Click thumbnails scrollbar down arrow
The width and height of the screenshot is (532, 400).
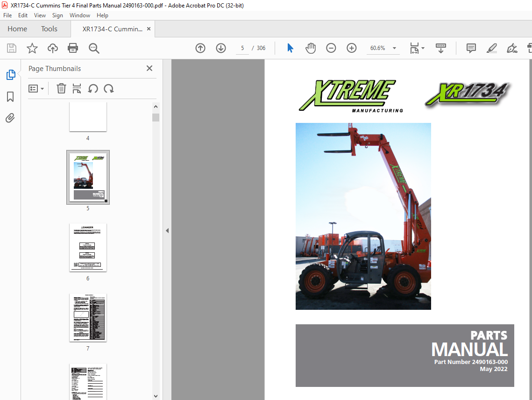click(156, 396)
